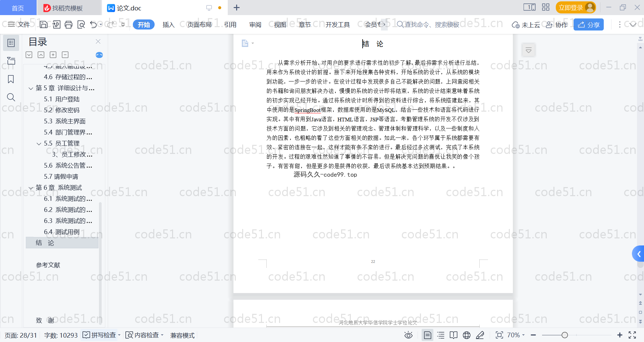
Task: Click the Print icon
Action: click(x=68, y=24)
